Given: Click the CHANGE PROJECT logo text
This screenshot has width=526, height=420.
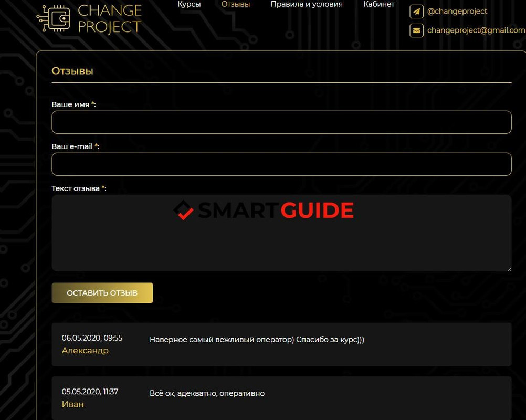Looking at the screenshot, I should (110, 19).
